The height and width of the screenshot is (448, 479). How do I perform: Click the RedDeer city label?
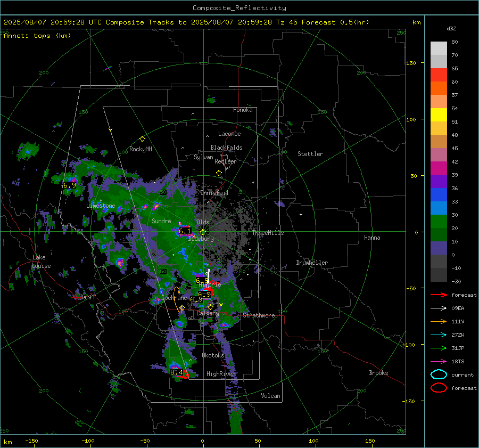point(226,161)
